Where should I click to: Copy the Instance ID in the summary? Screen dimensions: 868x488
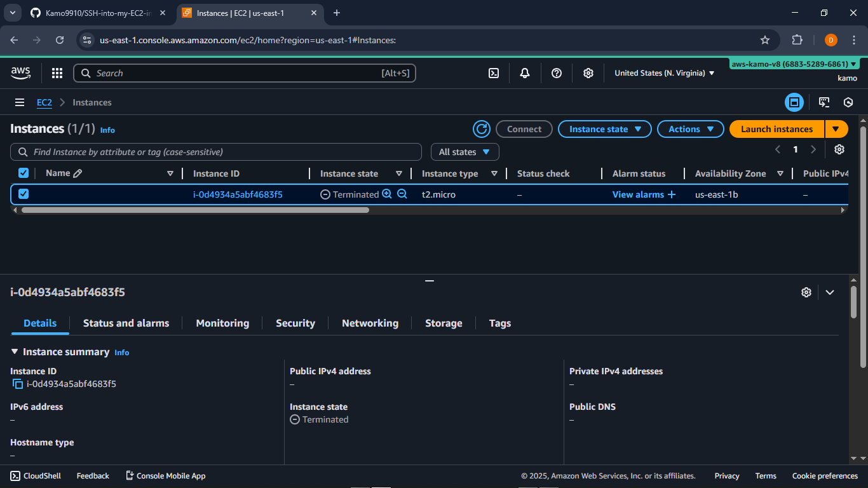(x=18, y=384)
